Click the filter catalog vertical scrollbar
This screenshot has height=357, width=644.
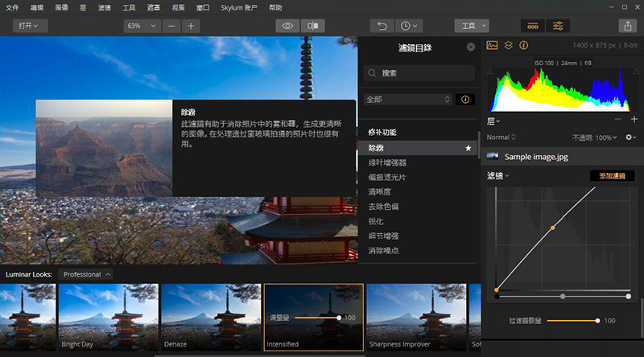[x=478, y=145]
